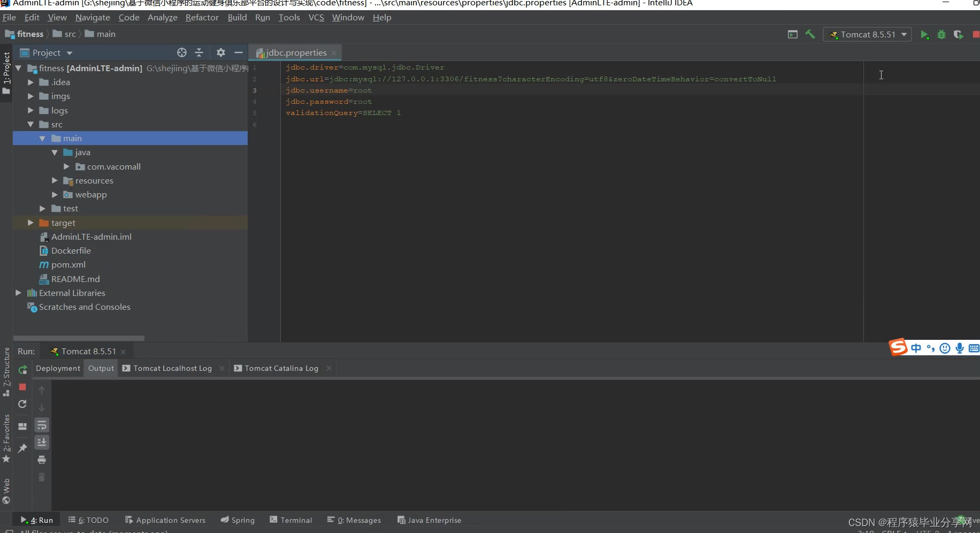The image size is (980, 533).
Task: Switch to Tomcat Catalina Log tab
Action: pos(281,368)
